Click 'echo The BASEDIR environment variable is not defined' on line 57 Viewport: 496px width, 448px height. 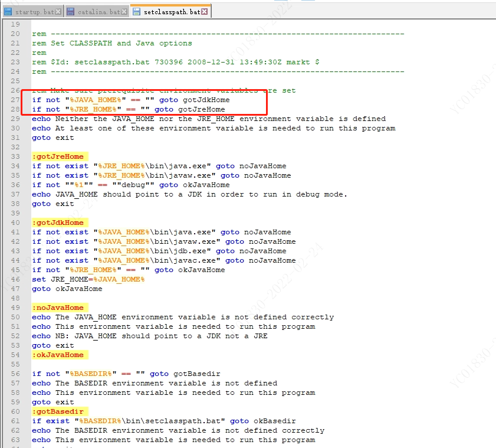tap(155, 384)
